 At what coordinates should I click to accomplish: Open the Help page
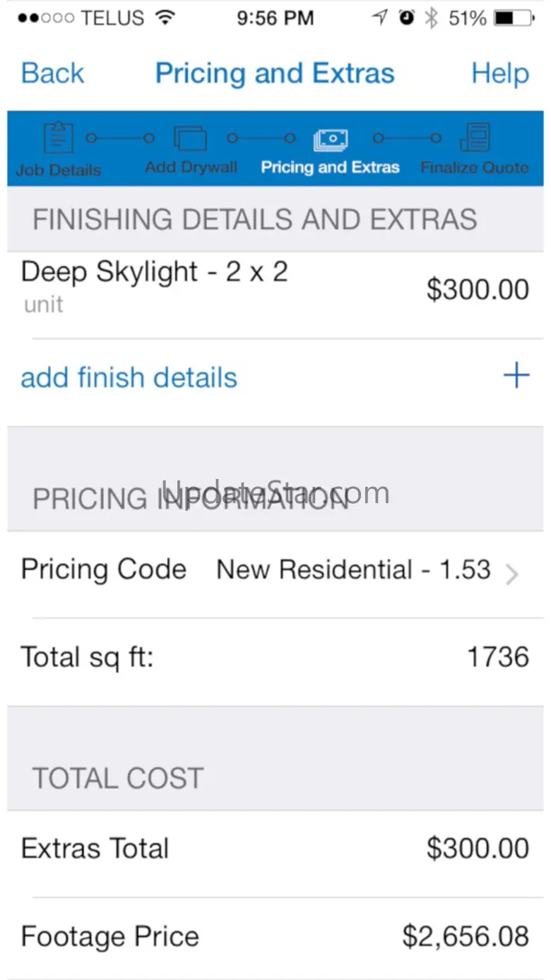point(500,73)
